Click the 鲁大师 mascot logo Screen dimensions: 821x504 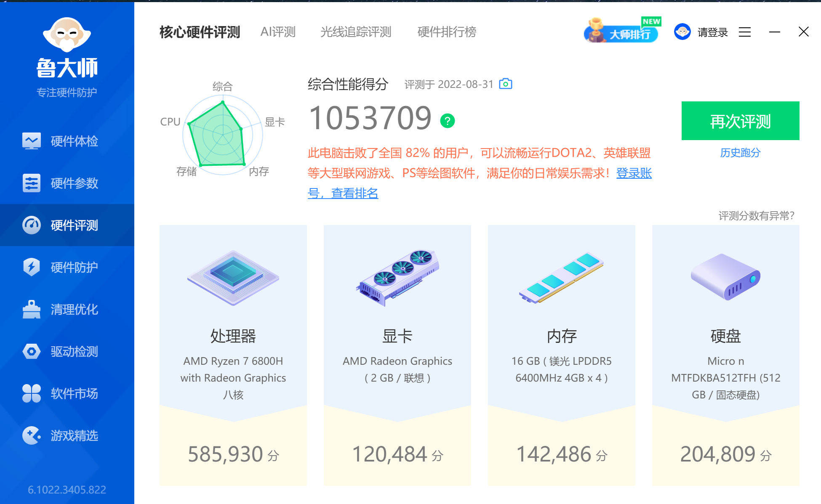(67, 35)
